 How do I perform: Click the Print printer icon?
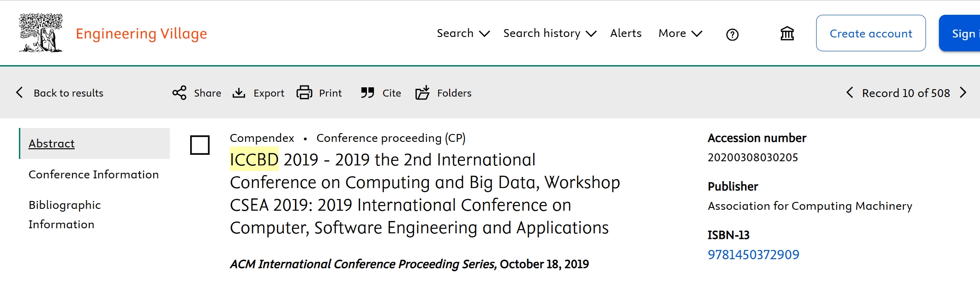click(x=304, y=93)
